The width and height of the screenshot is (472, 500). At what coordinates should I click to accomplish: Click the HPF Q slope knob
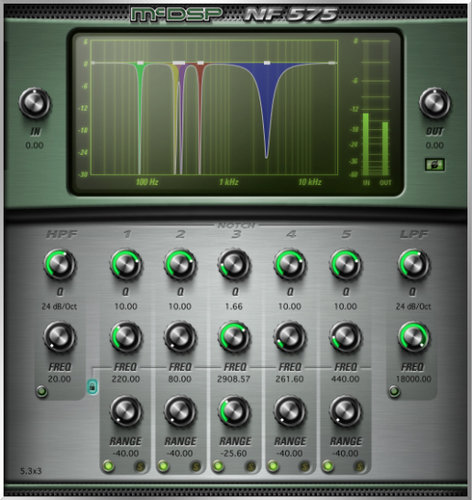(x=60, y=265)
